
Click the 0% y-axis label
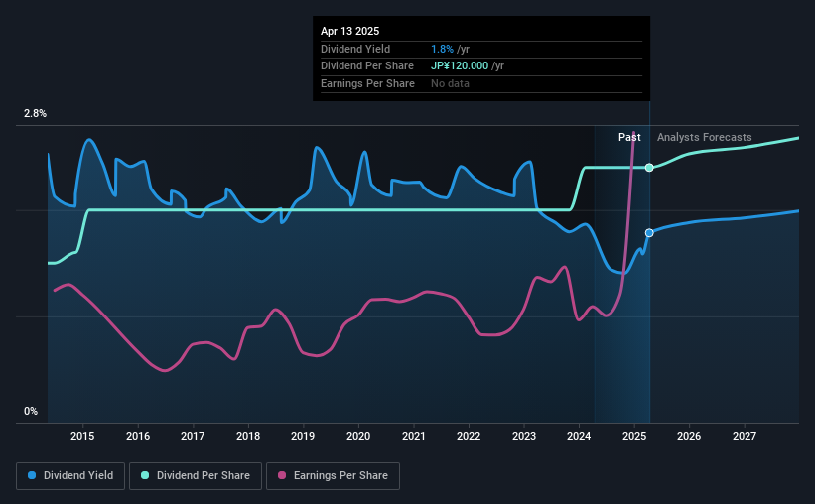pyautogui.click(x=31, y=411)
